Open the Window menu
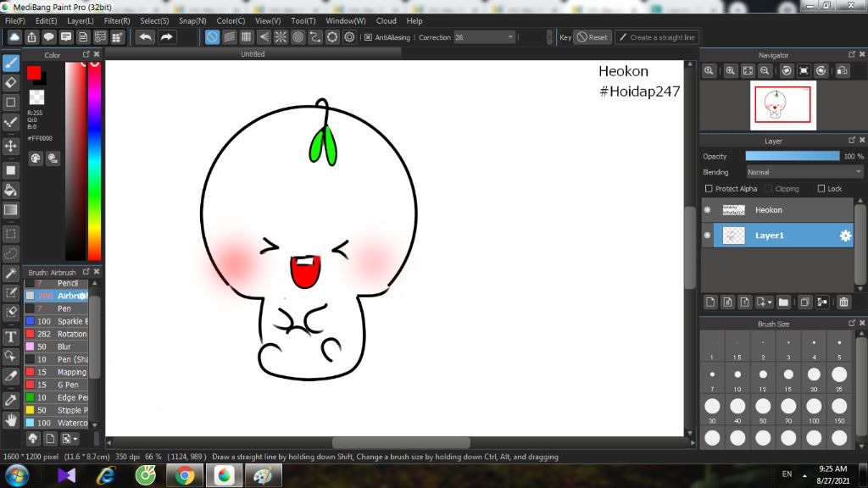Image resolution: width=868 pixels, height=488 pixels. 346,21
